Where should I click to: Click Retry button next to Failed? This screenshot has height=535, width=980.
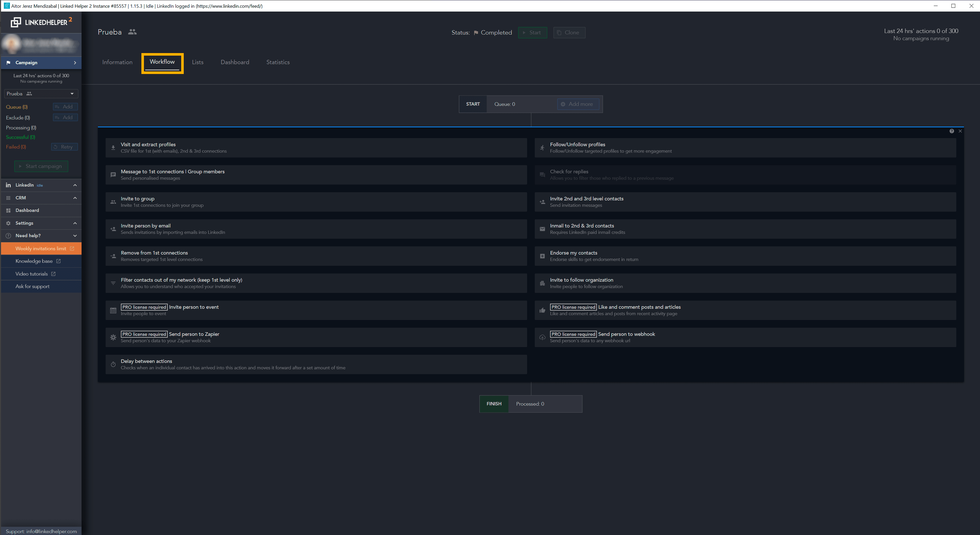click(64, 147)
